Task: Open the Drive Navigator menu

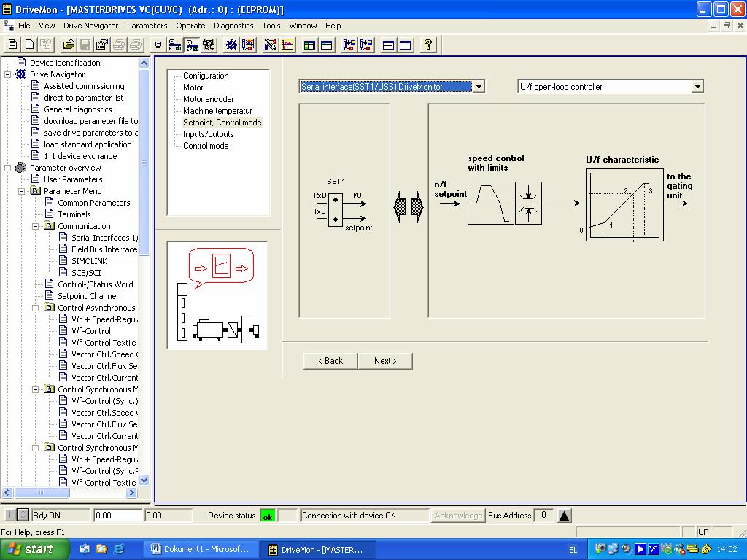Action: 90,26
